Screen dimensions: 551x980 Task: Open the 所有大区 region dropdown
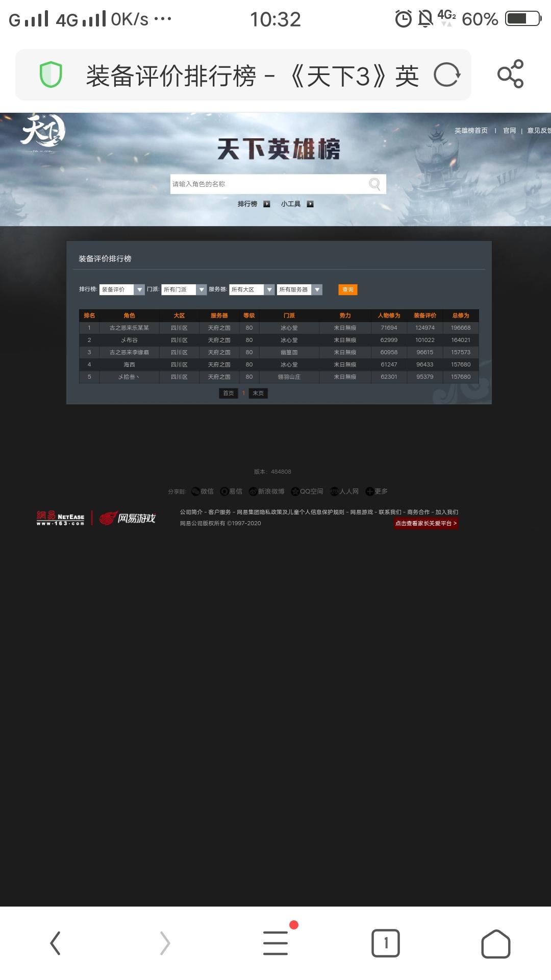pos(252,289)
